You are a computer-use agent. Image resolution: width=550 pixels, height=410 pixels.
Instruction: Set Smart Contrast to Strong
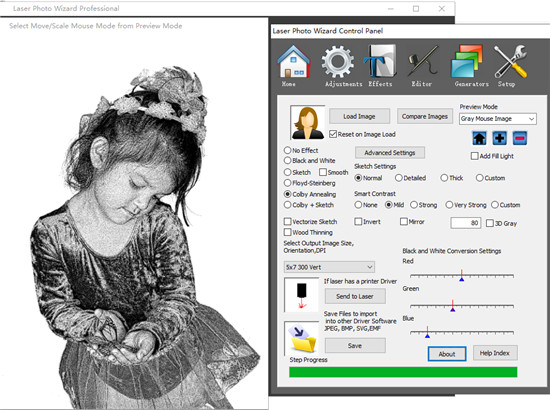[414, 205]
